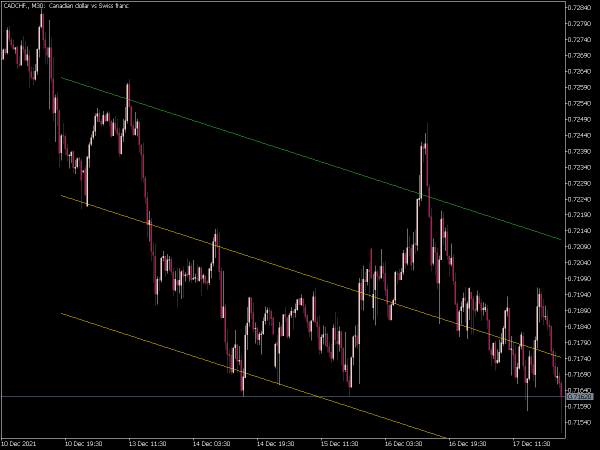Select the lowest orange channel line
This screenshot has width=600, height=450.
250,375
